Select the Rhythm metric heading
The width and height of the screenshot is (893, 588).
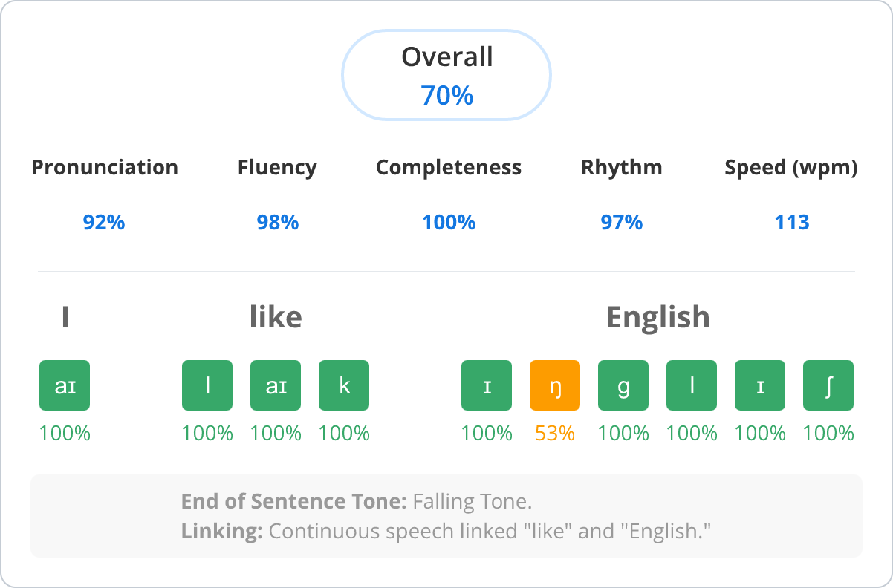pos(622,168)
